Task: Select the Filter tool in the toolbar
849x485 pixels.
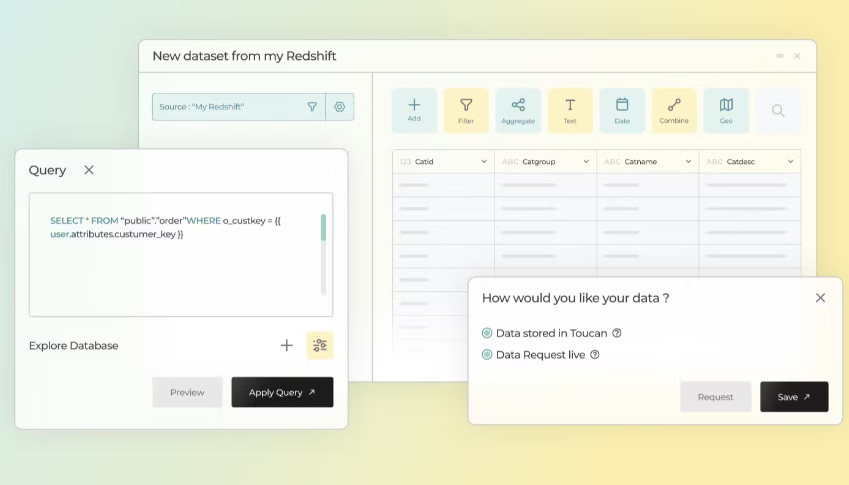Action: point(466,110)
